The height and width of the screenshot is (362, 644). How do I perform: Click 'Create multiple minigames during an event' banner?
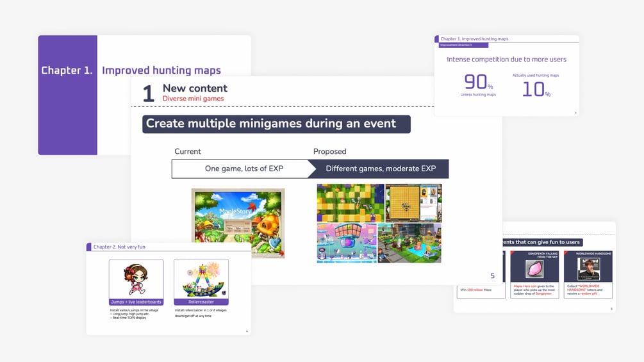276,124
